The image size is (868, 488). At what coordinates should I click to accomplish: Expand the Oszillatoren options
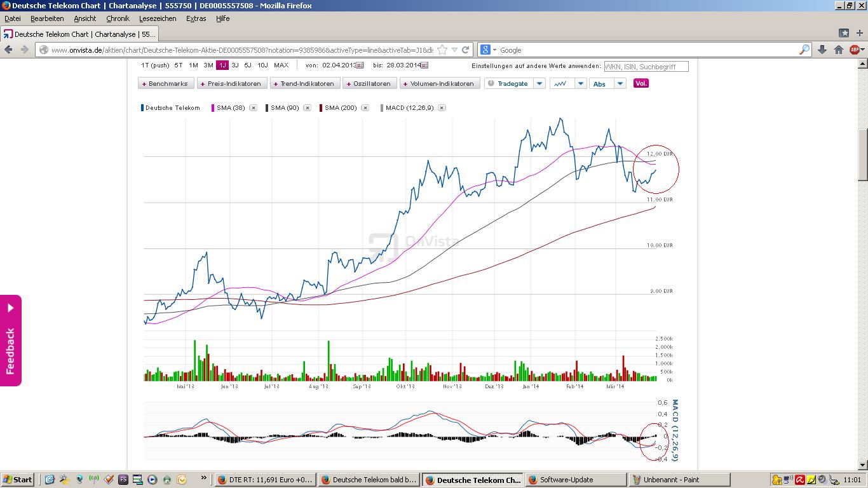point(370,83)
